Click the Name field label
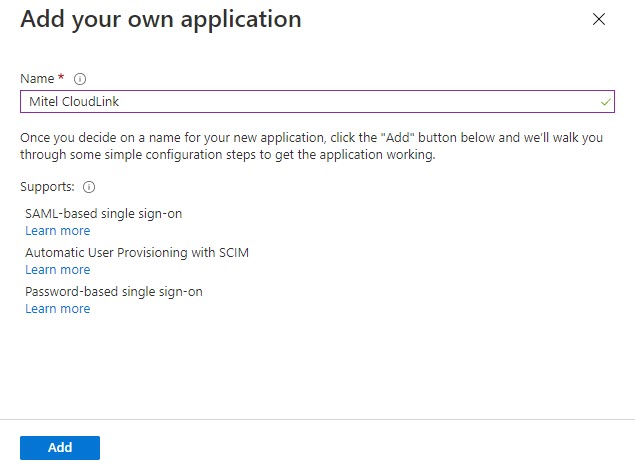The height and width of the screenshot is (476, 635). (x=37, y=78)
